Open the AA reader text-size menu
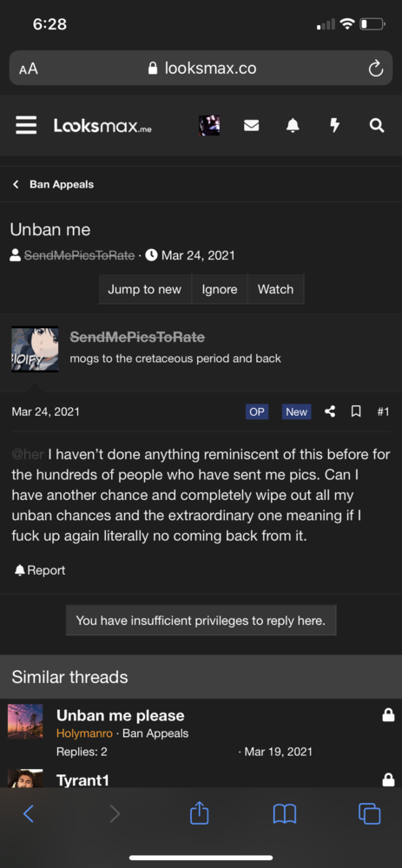Image resolution: width=402 pixels, height=868 pixels. coord(29,69)
